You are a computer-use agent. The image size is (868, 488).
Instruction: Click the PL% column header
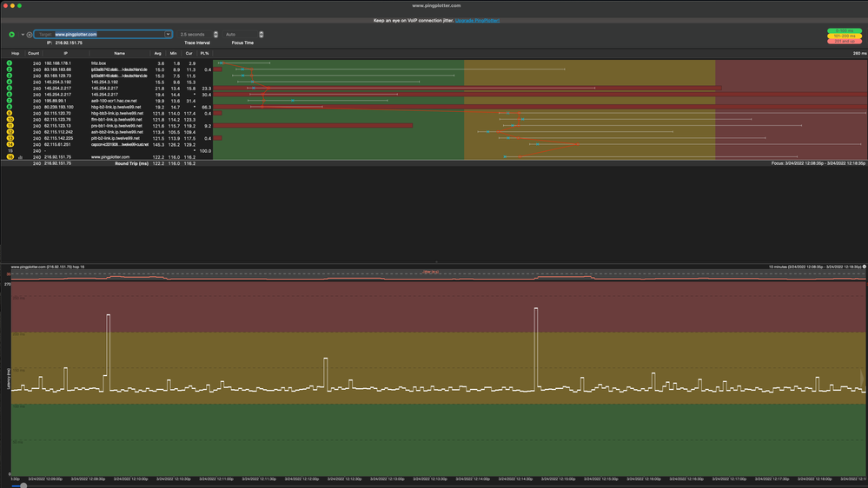tap(205, 54)
